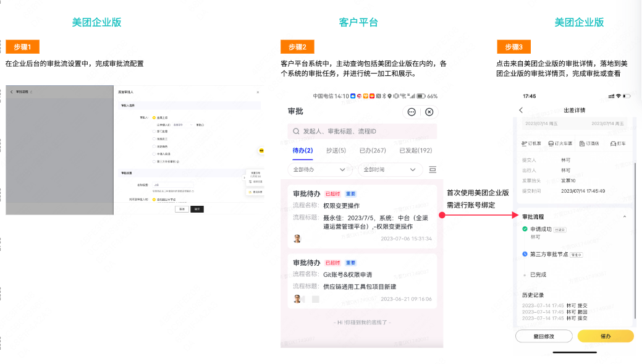The width and height of the screenshot is (642, 364).
Task: Open the 权限变更操作 process name text
Action: tap(342, 206)
